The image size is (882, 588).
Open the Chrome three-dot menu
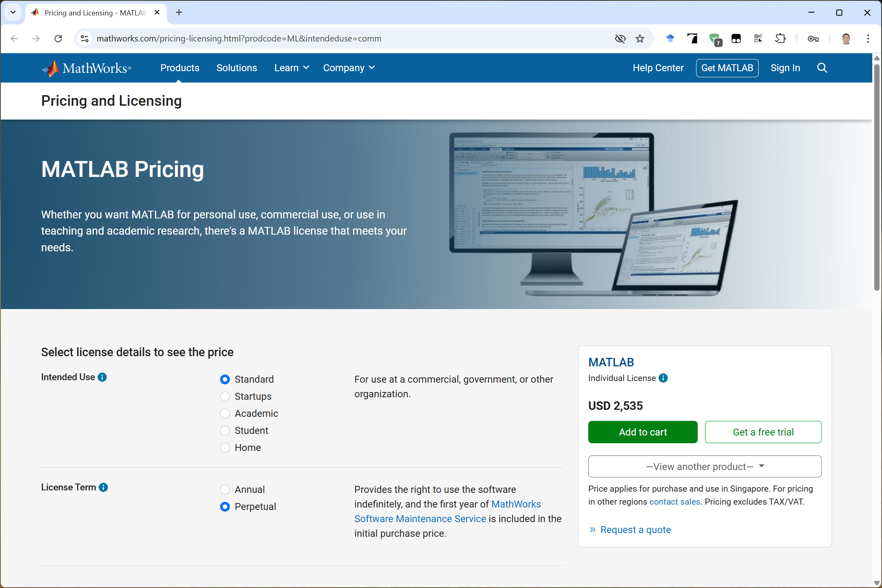[x=868, y=39]
